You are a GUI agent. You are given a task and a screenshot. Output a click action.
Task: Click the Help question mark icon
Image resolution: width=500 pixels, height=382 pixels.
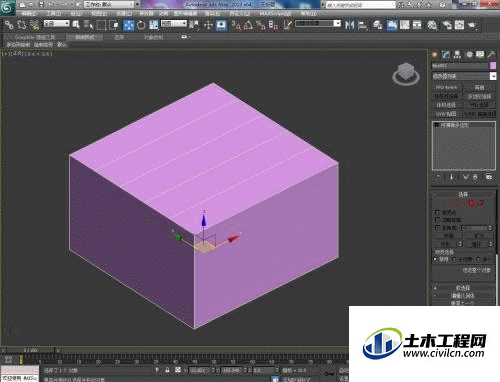coord(443,5)
